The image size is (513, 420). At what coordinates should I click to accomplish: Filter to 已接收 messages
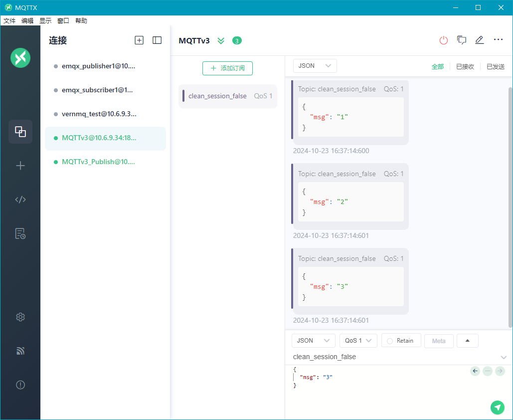[465, 66]
